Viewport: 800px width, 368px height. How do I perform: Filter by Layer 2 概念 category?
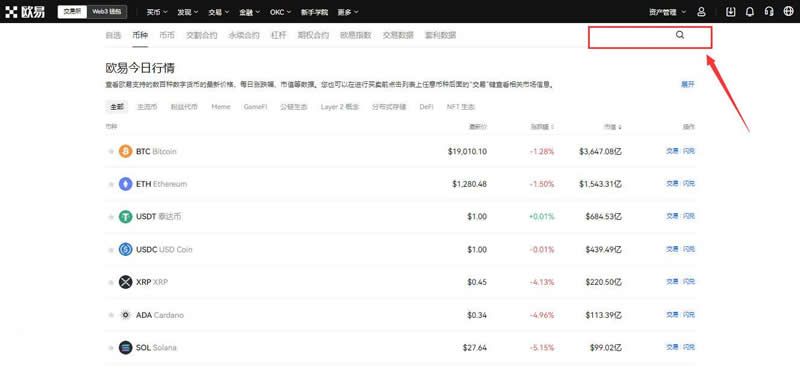pos(340,107)
